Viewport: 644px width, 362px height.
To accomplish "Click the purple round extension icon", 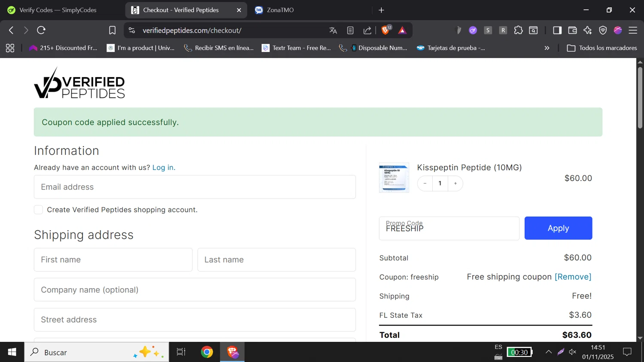I will pyautogui.click(x=473, y=30).
